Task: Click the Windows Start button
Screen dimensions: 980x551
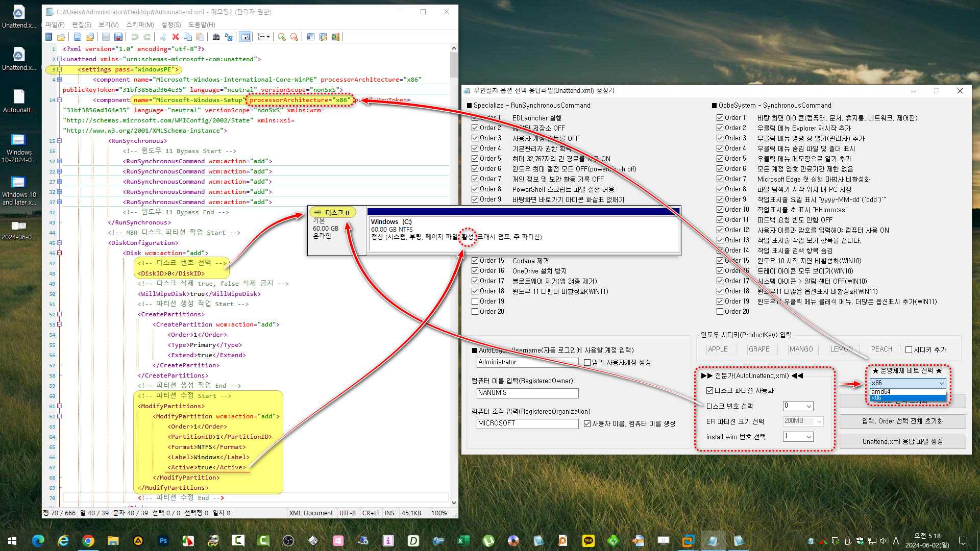Action: point(12,540)
